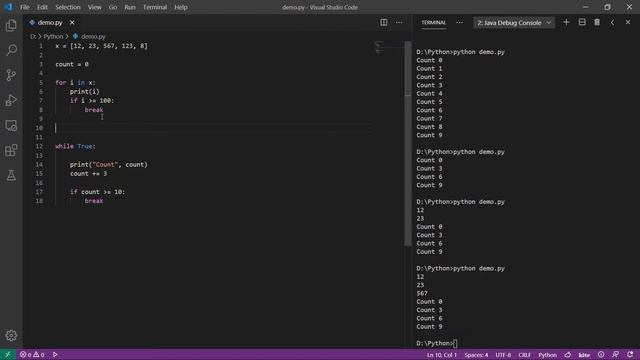The image size is (640, 360).
Task: Click the editor vertical scrollbar
Action: tap(408, 143)
